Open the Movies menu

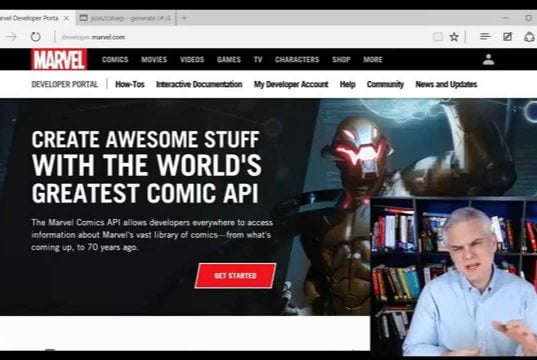click(x=154, y=60)
